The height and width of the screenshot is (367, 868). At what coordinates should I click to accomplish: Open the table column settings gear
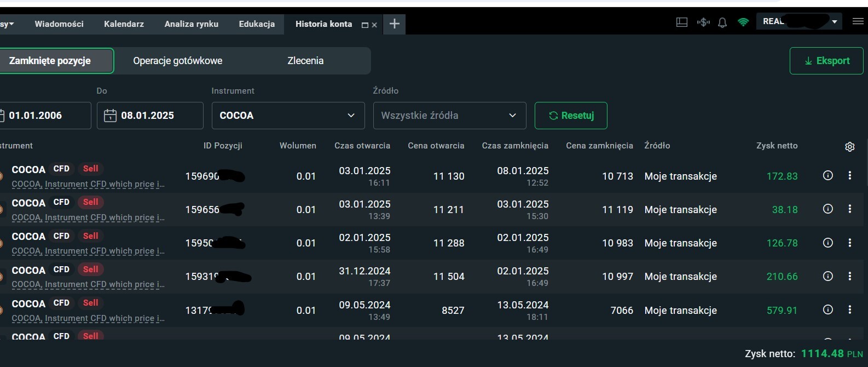[849, 147]
